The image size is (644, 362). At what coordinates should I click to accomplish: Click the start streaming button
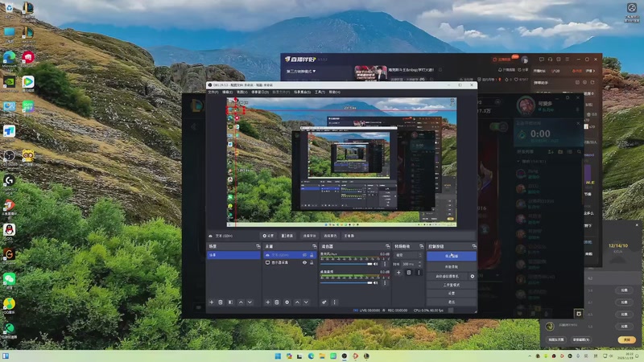452,256
